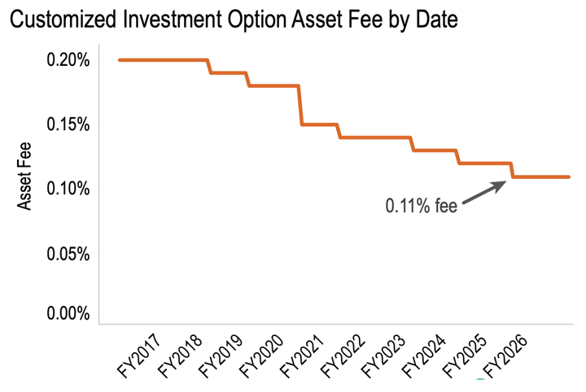Select the 0.10% y-axis tick label
Viewport: 586px width, 392px height.
coord(68,189)
